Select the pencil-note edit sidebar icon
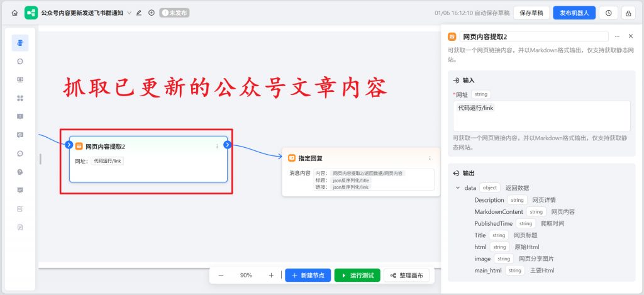Viewport: 644px width, 295px height. [x=20, y=209]
